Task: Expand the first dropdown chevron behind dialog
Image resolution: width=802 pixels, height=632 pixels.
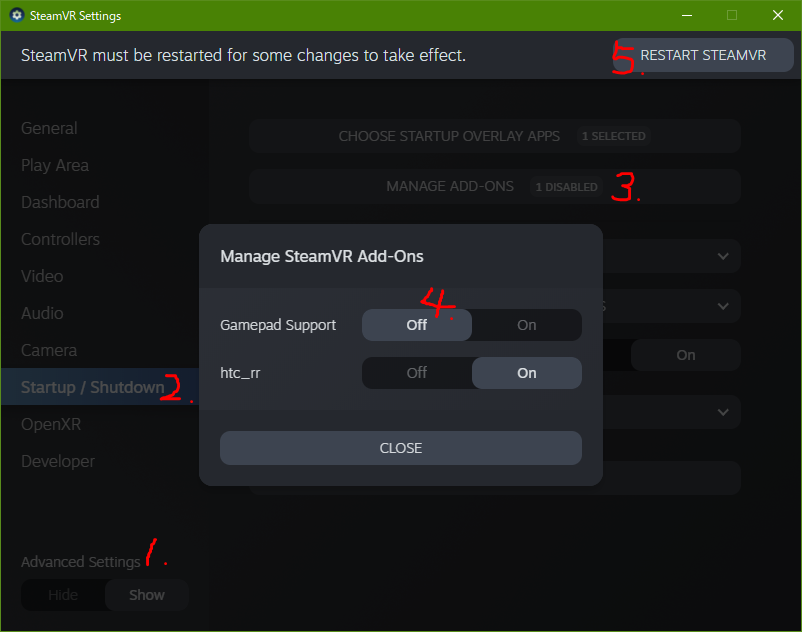Action: [723, 256]
